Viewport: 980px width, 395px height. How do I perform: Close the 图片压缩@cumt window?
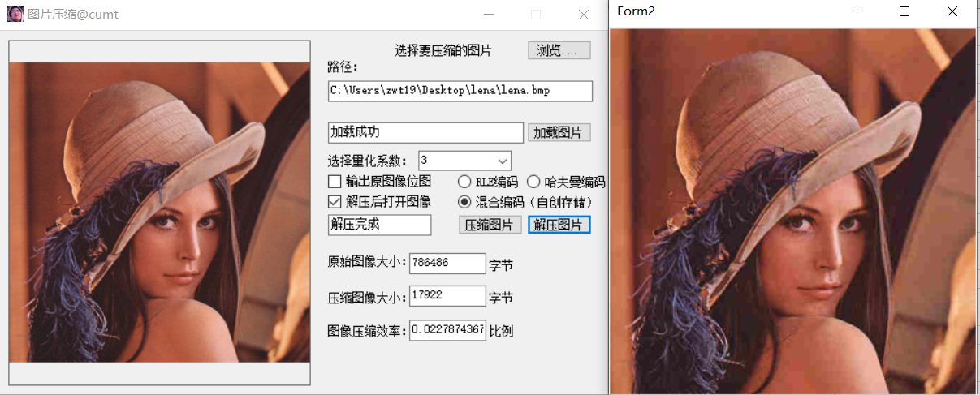[584, 14]
